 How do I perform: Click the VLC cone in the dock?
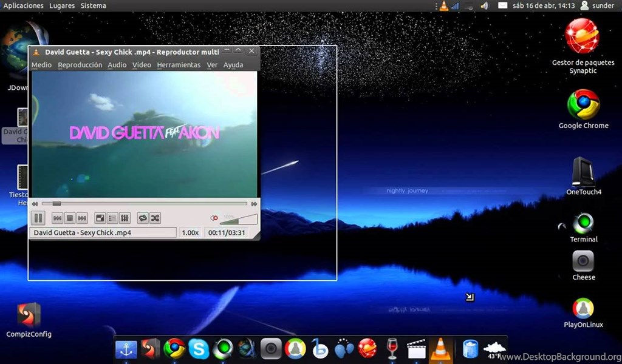coord(440,349)
